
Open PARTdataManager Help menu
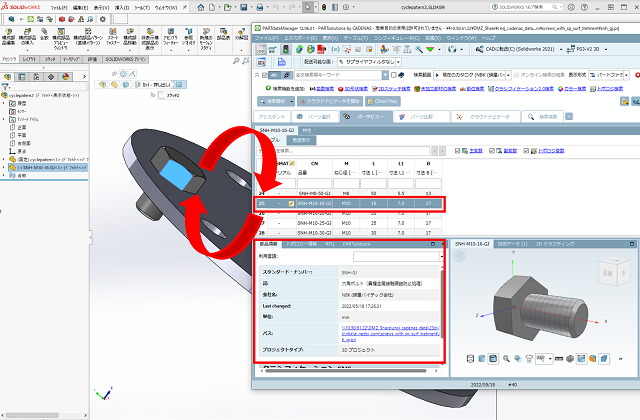tap(488, 38)
